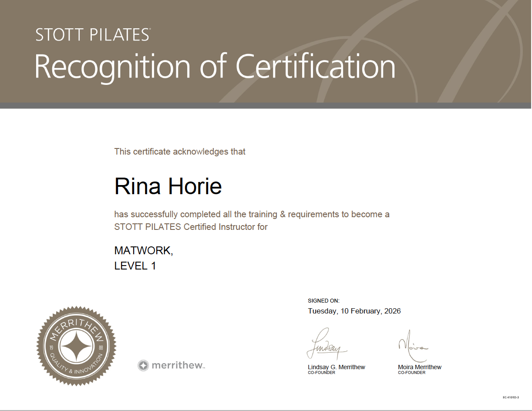
Task: Click the Lindsay handwritten signature
Action: (327, 344)
